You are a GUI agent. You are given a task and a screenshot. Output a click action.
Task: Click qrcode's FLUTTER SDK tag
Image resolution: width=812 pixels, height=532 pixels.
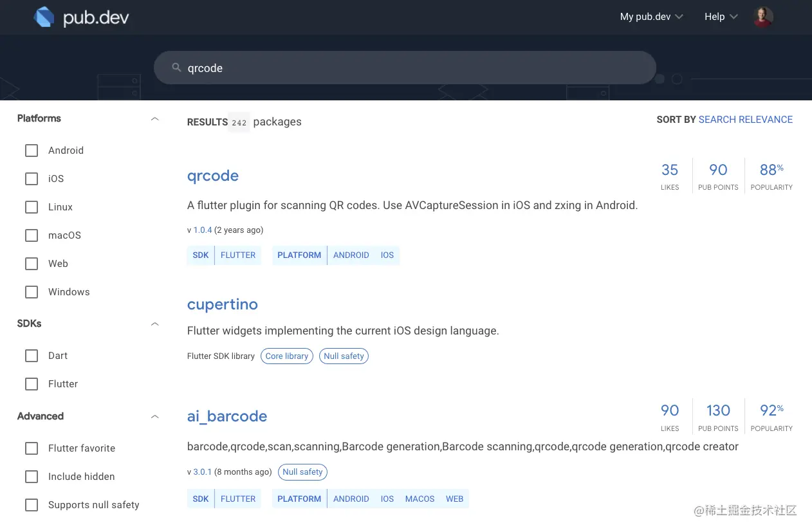pyautogui.click(x=238, y=255)
